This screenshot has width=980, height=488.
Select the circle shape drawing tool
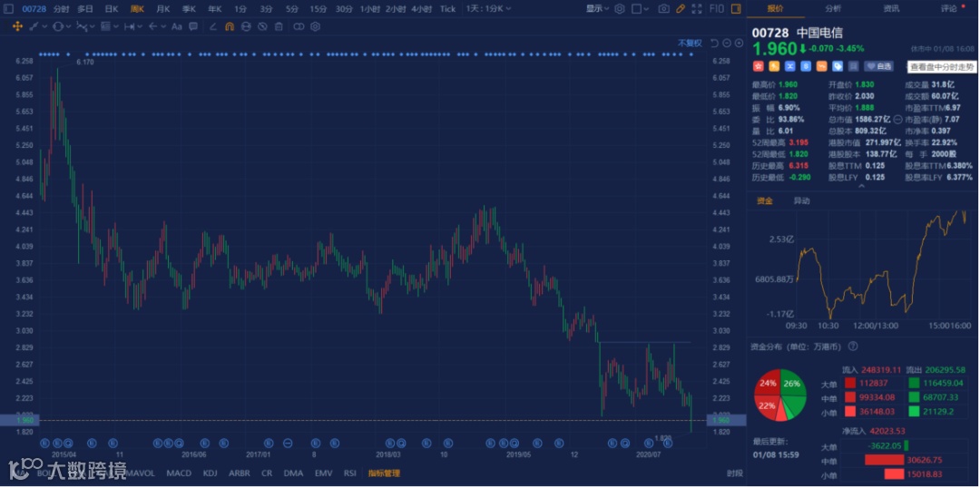pyautogui.click(x=57, y=27)
